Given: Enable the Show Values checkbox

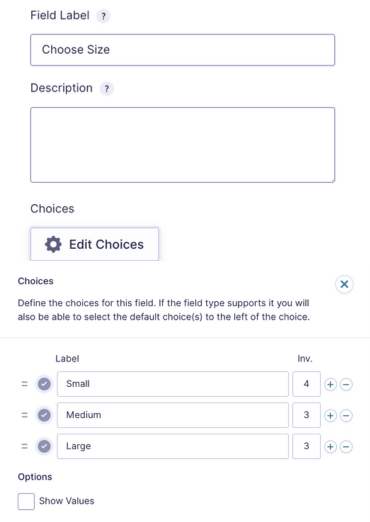Looking at the screenshot, I should [x=26, y=501].
